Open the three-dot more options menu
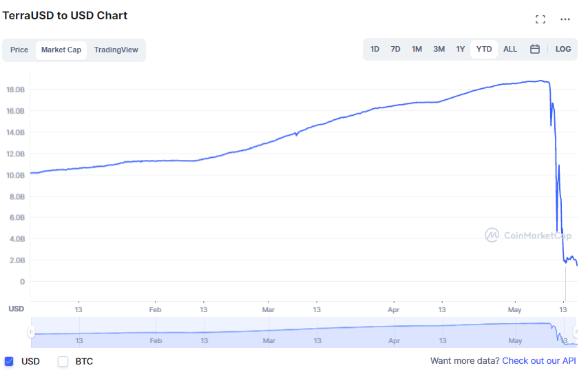 [x=565, y=19]
